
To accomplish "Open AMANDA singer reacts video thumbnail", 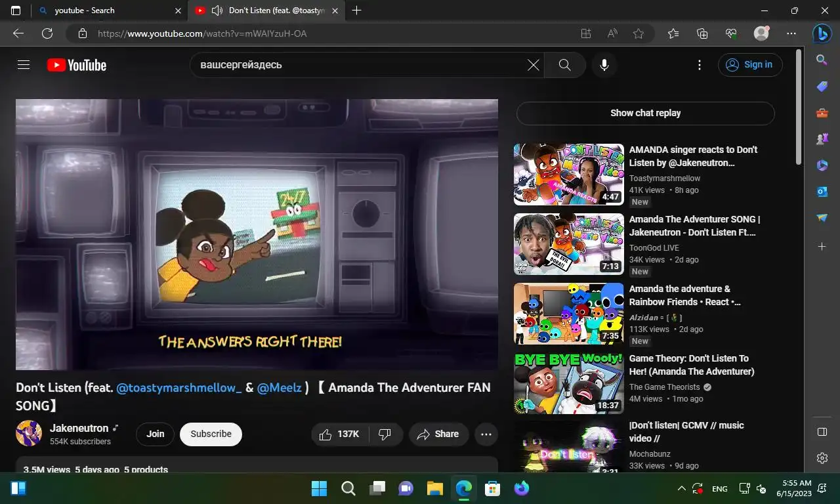I will [569, 175].
